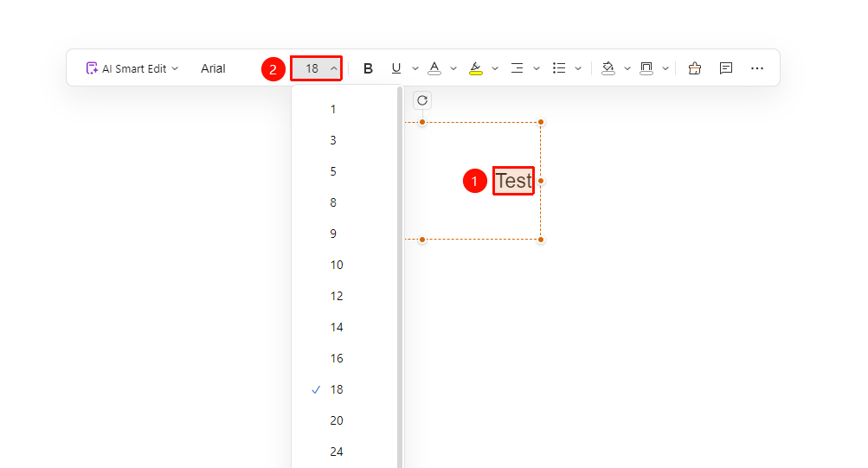Expand border style options arrow
Image resolution: width=868 pixels, height=468 pixels.
[x=665, y=68]
